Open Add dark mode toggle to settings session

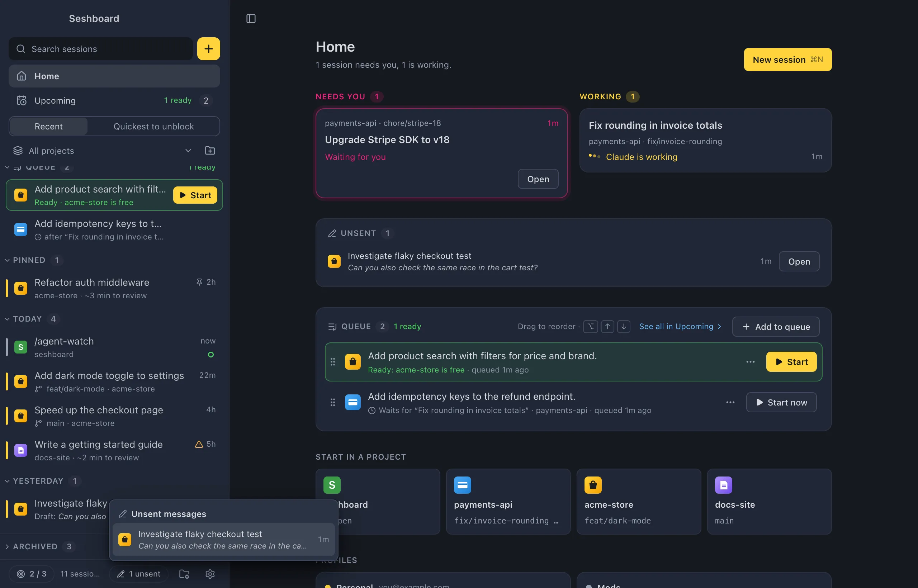pos(114,381)
